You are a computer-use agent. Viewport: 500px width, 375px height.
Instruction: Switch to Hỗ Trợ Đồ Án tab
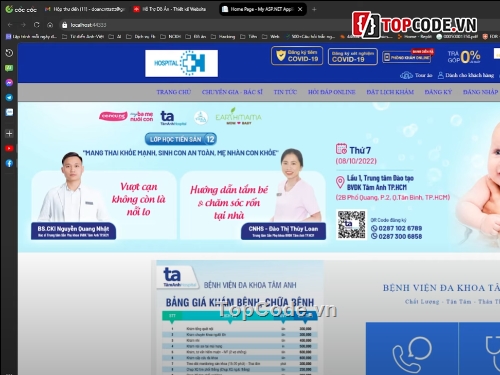(x=170, y=9)
